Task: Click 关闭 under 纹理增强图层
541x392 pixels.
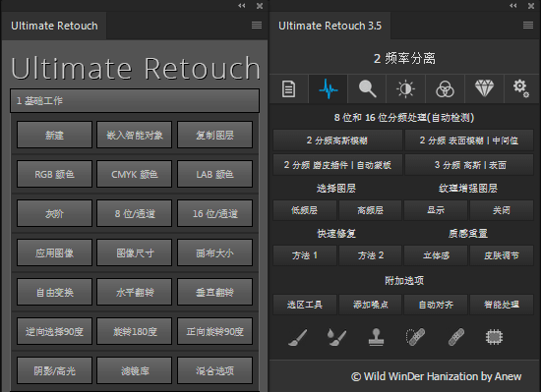Action: (502, 210)
